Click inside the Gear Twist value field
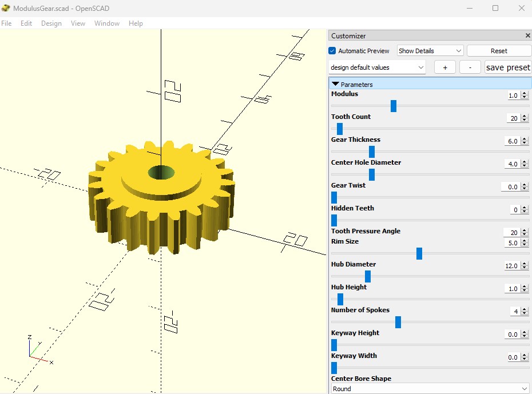532x394 pixels. (511, 186)
